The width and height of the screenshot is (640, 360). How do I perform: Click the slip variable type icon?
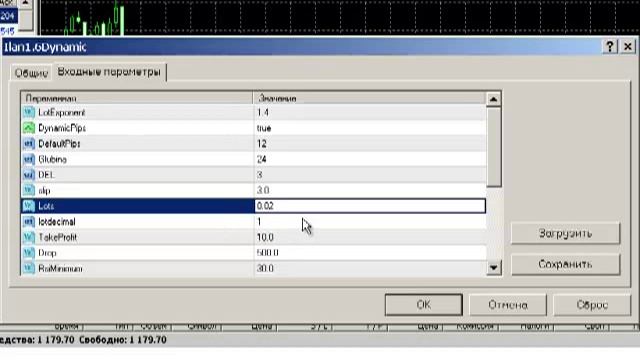[29, 190]
